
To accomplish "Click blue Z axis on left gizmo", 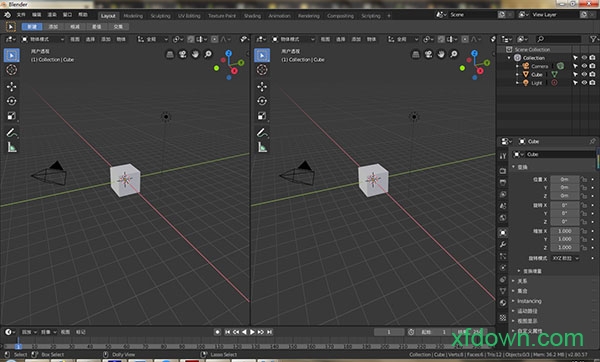I will (x=228, y=53).
